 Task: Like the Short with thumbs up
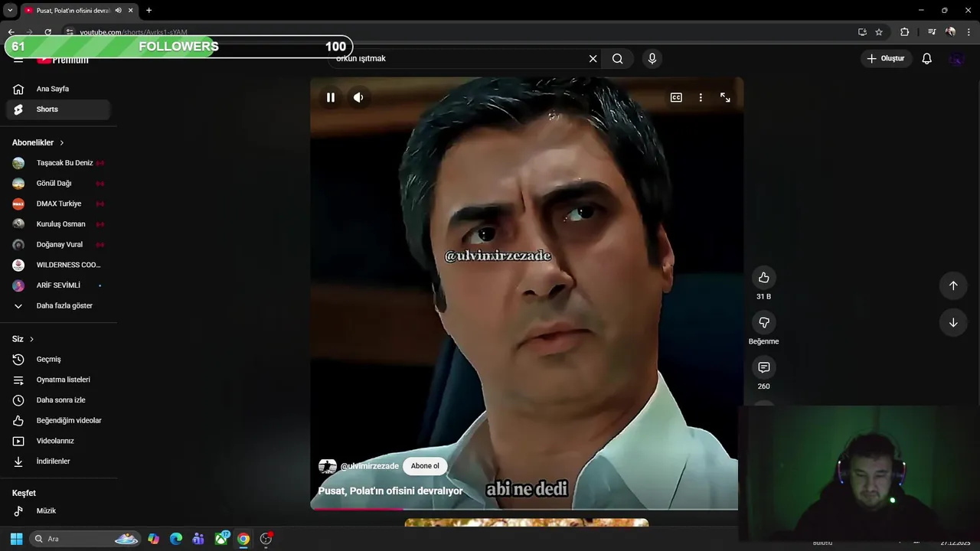click(x=763, y=277)
